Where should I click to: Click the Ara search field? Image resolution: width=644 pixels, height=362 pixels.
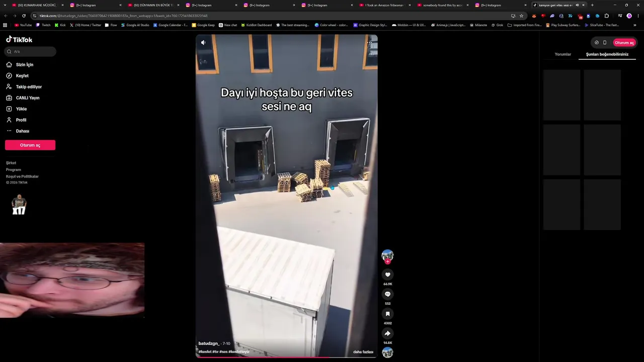(30, 51)
